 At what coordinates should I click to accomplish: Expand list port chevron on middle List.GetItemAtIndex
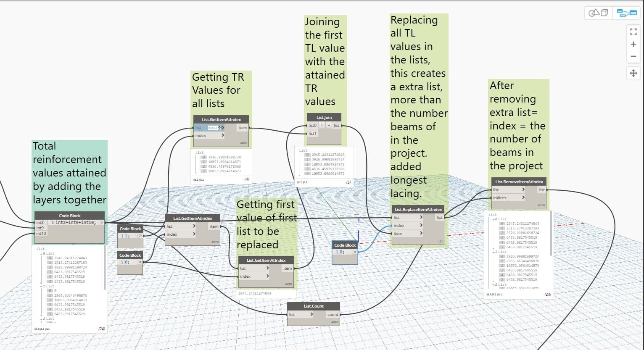[x=194, y=226]
